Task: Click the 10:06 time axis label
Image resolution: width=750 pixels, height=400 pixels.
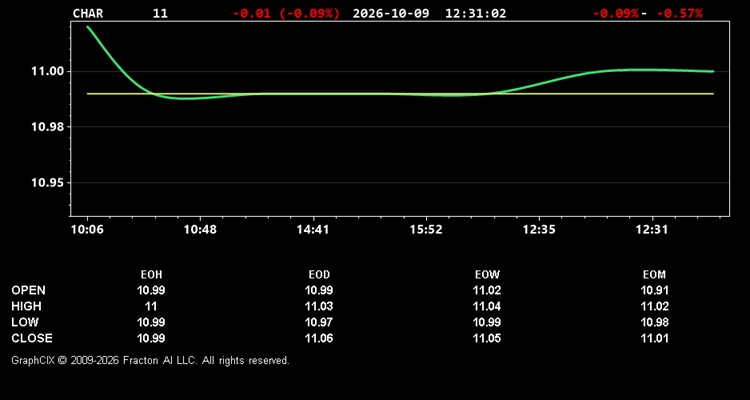Action: click(x=87, y=230)
